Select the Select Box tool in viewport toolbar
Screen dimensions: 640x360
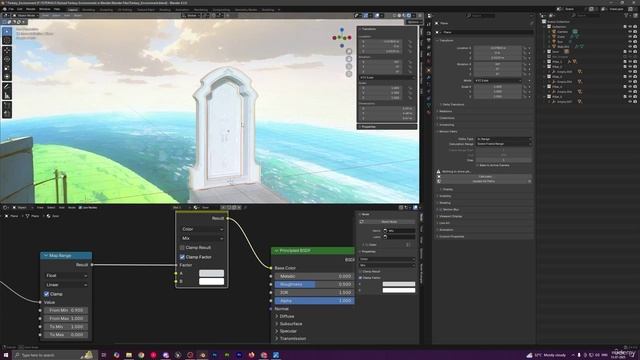coord(7,31)
